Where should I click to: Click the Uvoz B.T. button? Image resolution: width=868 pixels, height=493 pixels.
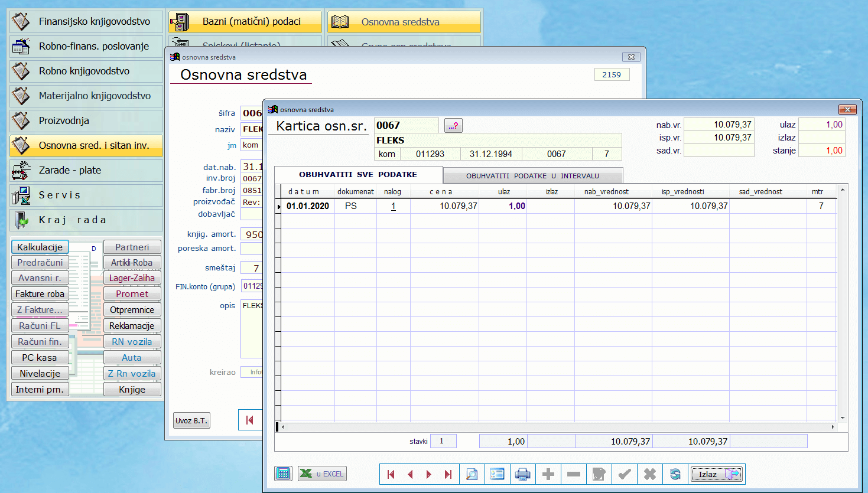click(x=191, y=420)
